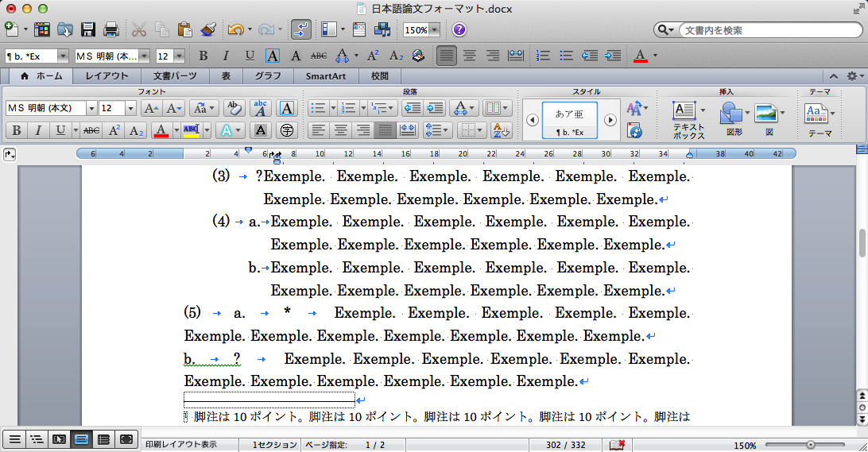Paste with the clipboard icon
This screenshot has width=868, height=452.
click(185, 29)
